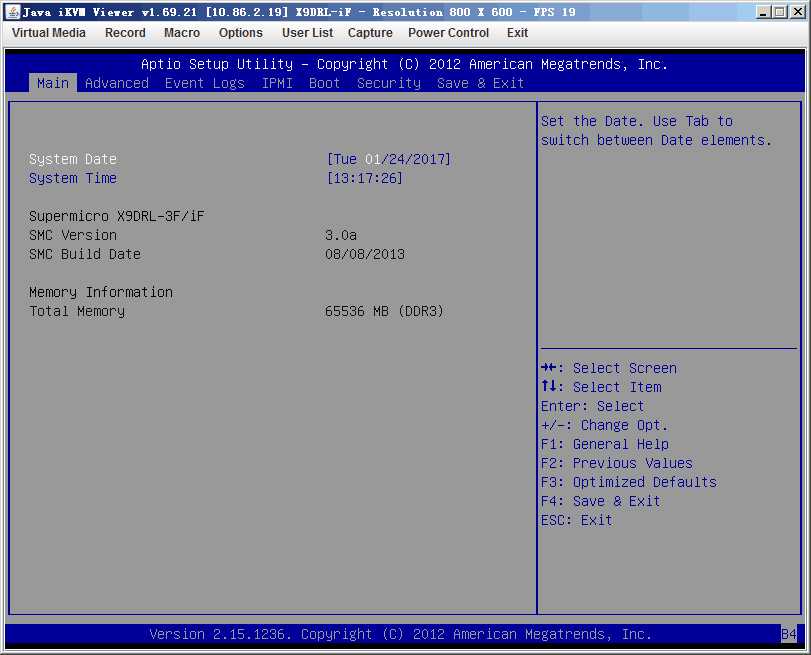Click the Aptio Setup Utility header text
Screen dimensions: 811x655
coord(404,65)
